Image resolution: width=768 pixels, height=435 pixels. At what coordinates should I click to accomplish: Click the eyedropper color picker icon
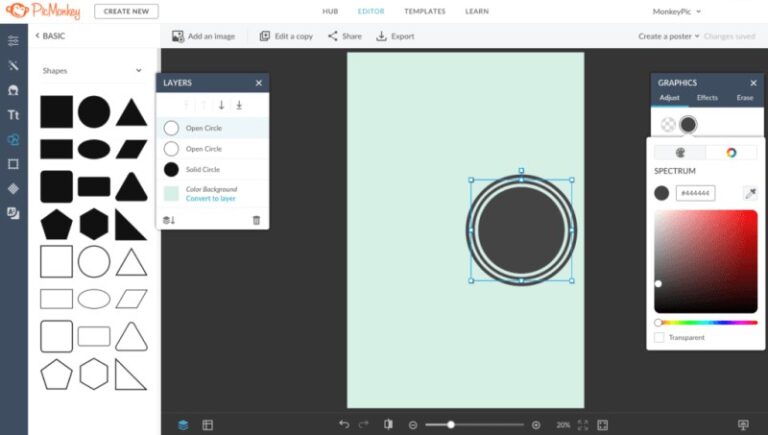tap(749, 193)
